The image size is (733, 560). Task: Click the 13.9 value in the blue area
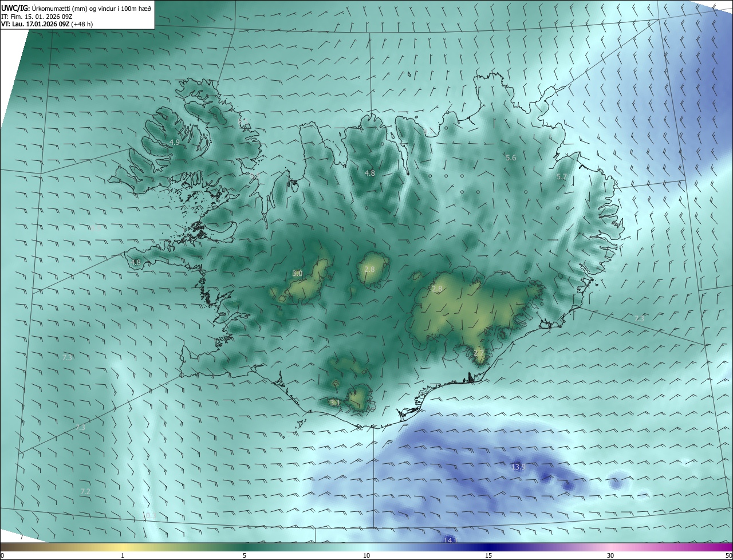518,467
